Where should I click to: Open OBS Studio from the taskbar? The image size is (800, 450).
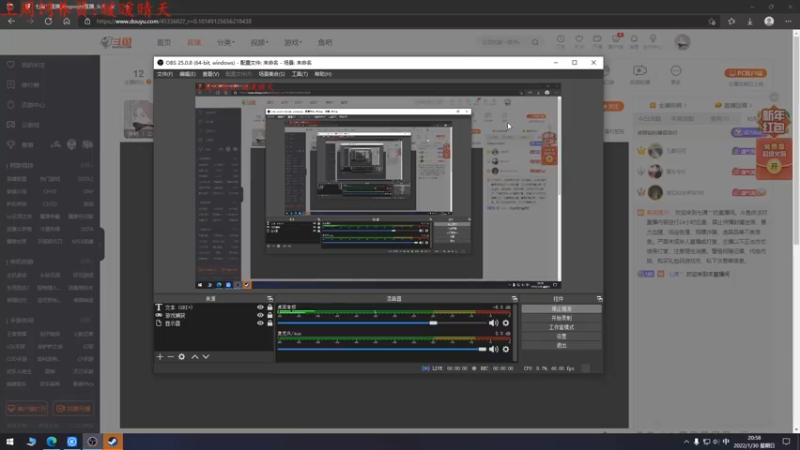click(x=92, y=442)
